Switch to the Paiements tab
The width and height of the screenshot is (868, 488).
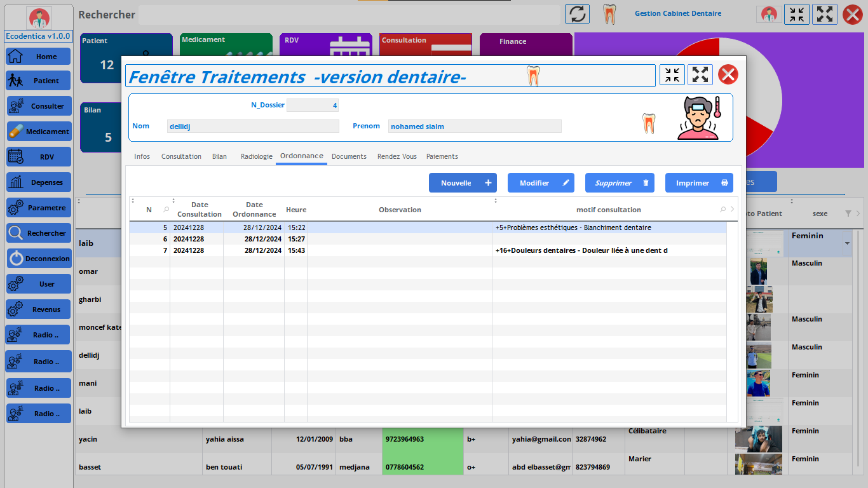(x=442, y=156)
